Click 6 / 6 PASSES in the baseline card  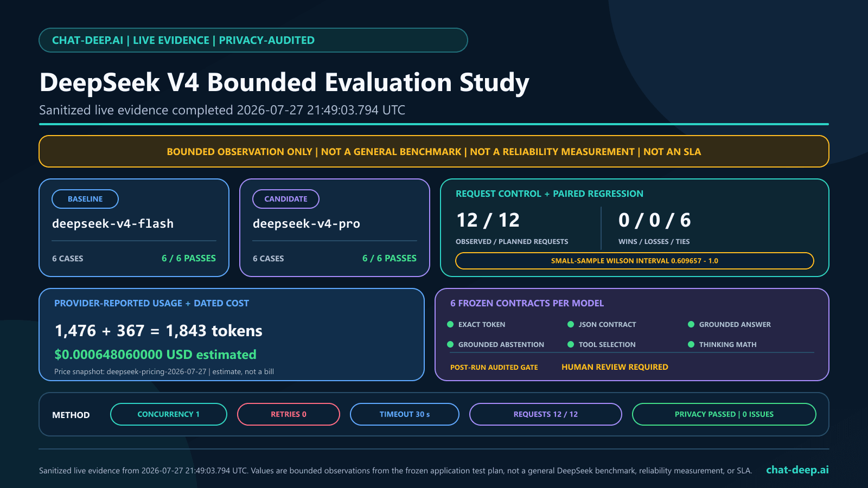[189, 258]
